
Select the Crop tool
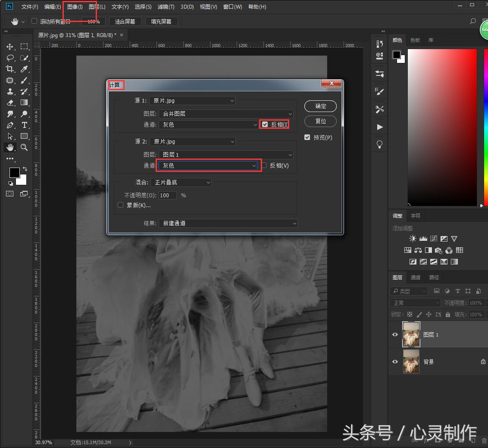click(x=10, y=69)
